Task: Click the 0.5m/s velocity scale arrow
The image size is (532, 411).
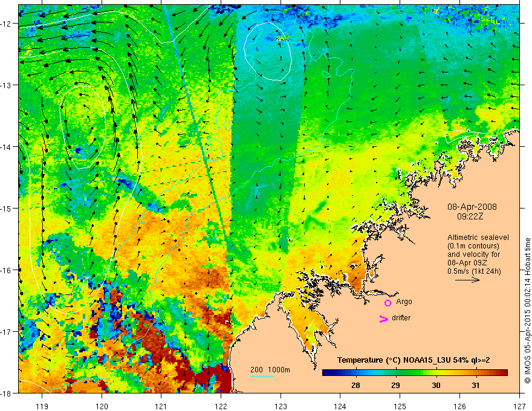Action: click(467, 280)
